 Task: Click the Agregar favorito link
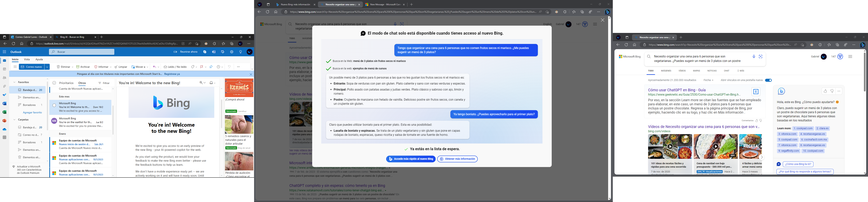[x=32, y=112]
